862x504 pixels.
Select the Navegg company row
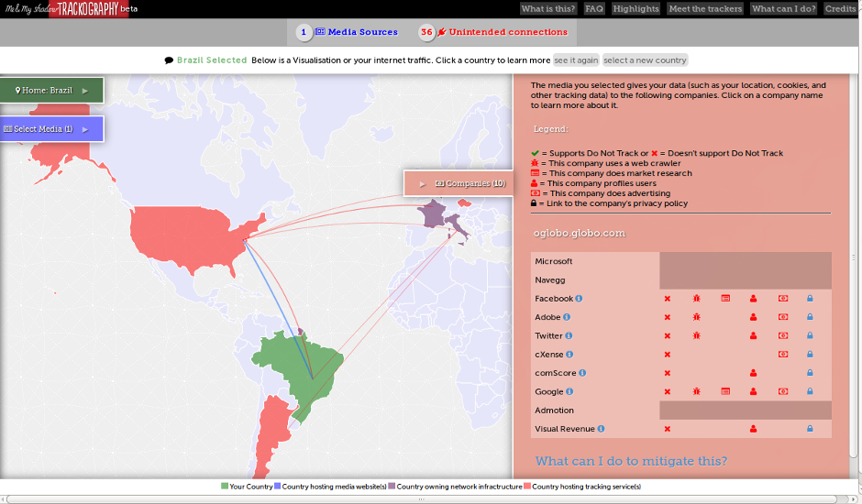click(681, 280)
